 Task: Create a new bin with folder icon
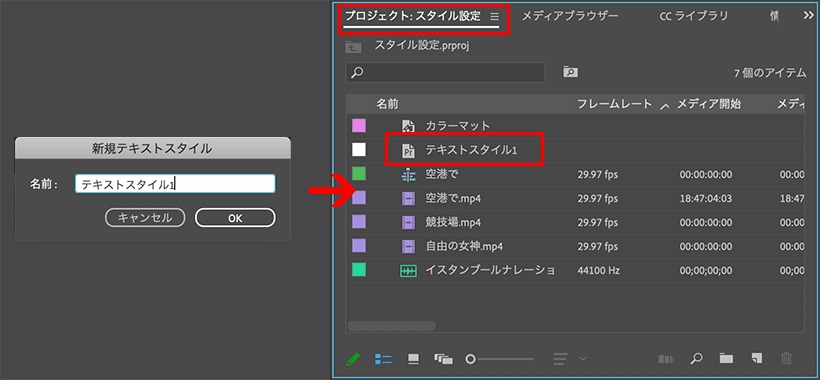coord(726,359)
